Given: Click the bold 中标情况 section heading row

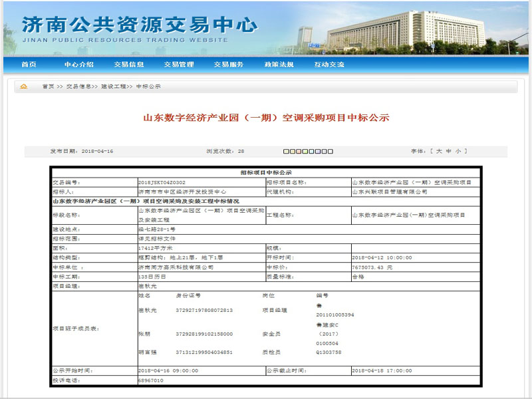Looking at the screenshot, I should click(266, 201).
